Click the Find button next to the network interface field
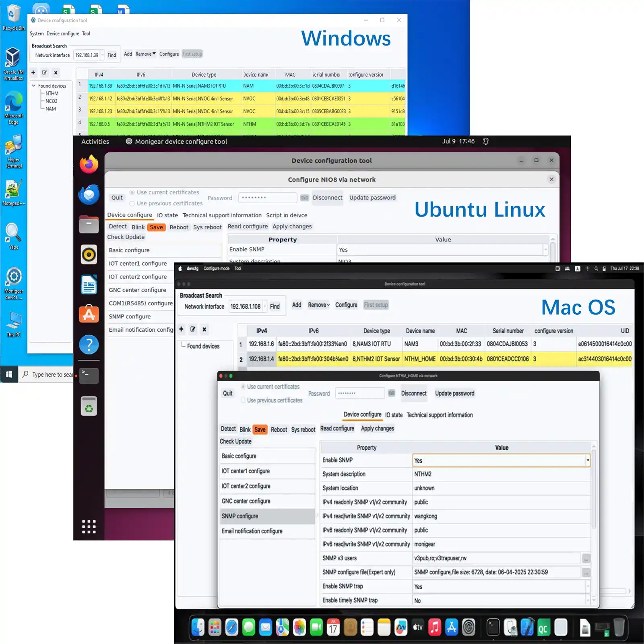Viewport: 644px width, 644px height. click(x=112, y=55)
